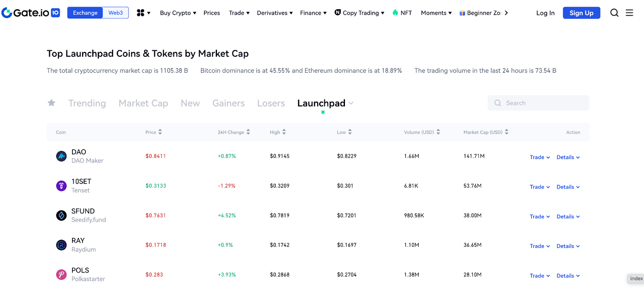Click the Log In link
This screenshot has width=644, height=291.
(545, 13)
